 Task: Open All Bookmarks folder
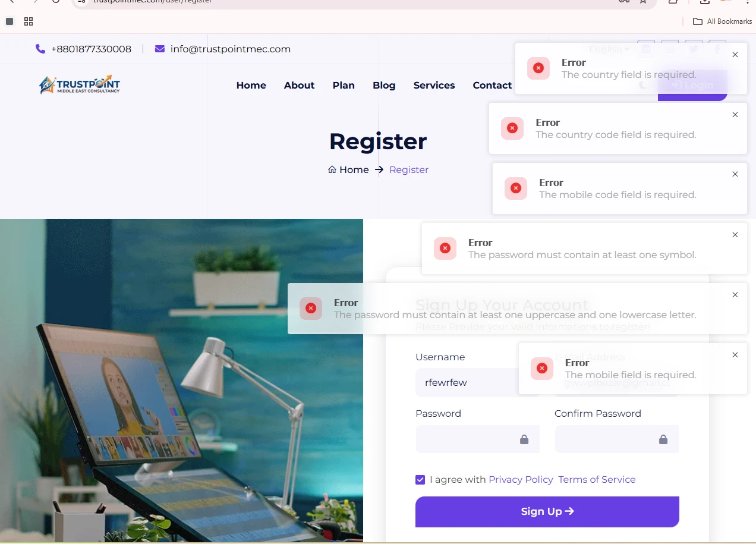723,21
